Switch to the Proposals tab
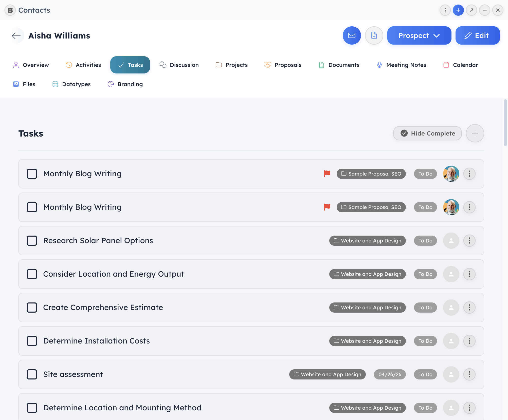508x420 pixels. pyautogui.click(x=283, y=65)
